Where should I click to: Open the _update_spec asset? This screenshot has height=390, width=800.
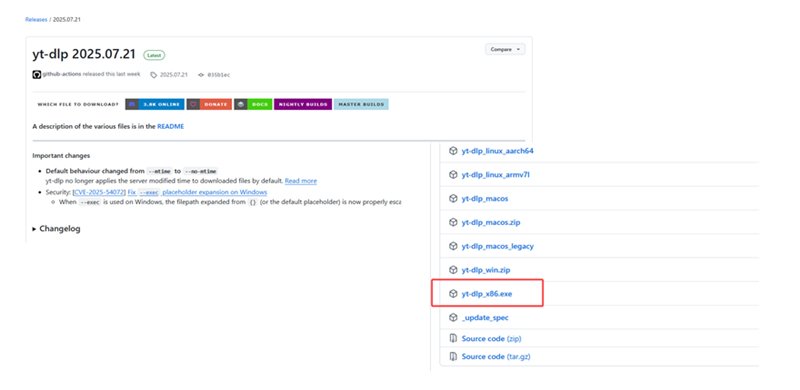click(485, 318)
